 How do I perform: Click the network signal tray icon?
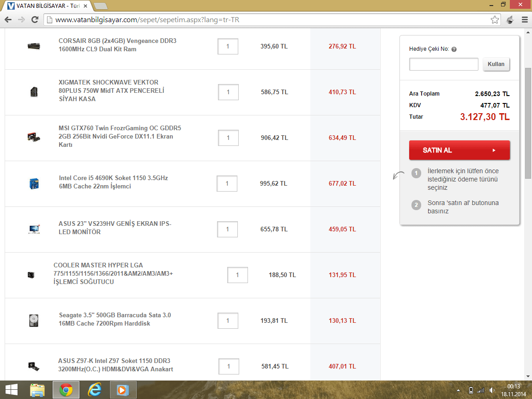click(481, 391)
